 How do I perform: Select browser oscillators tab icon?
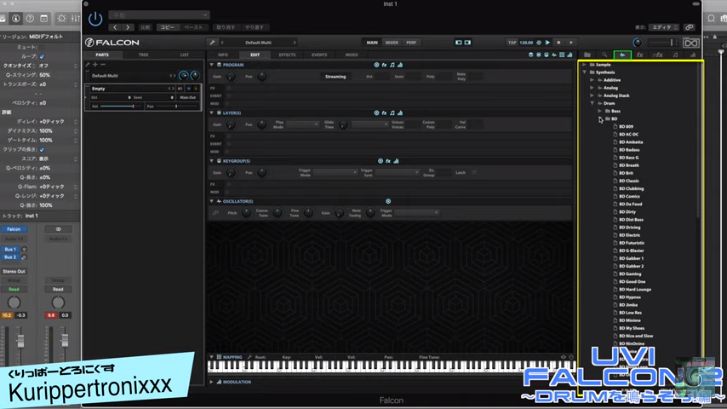tap(622, 55)
